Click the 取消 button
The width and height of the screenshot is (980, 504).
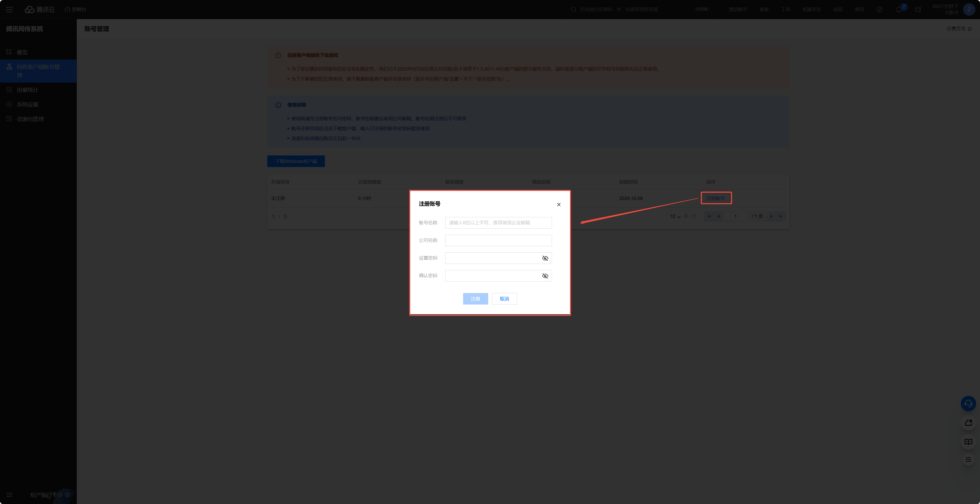[504, 299]
